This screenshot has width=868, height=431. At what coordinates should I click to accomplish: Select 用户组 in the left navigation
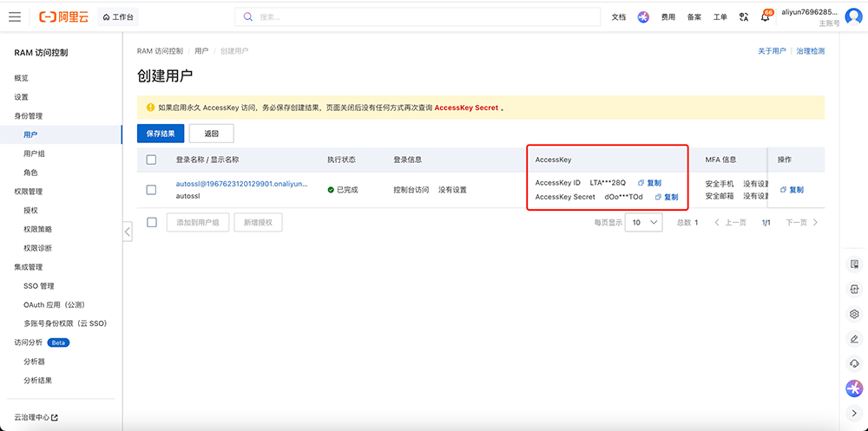(x=35, y=153)
